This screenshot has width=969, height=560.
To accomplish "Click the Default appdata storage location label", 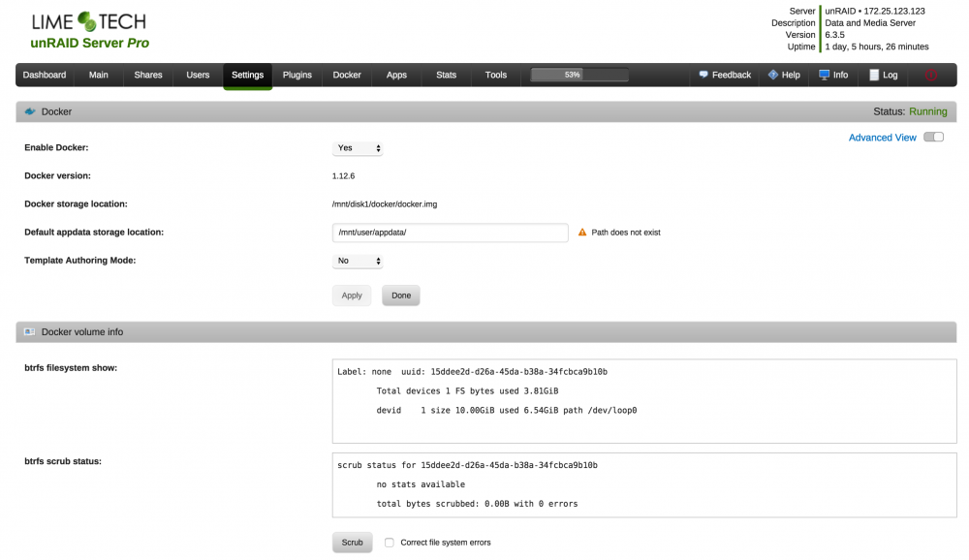I will pos(94,233).
